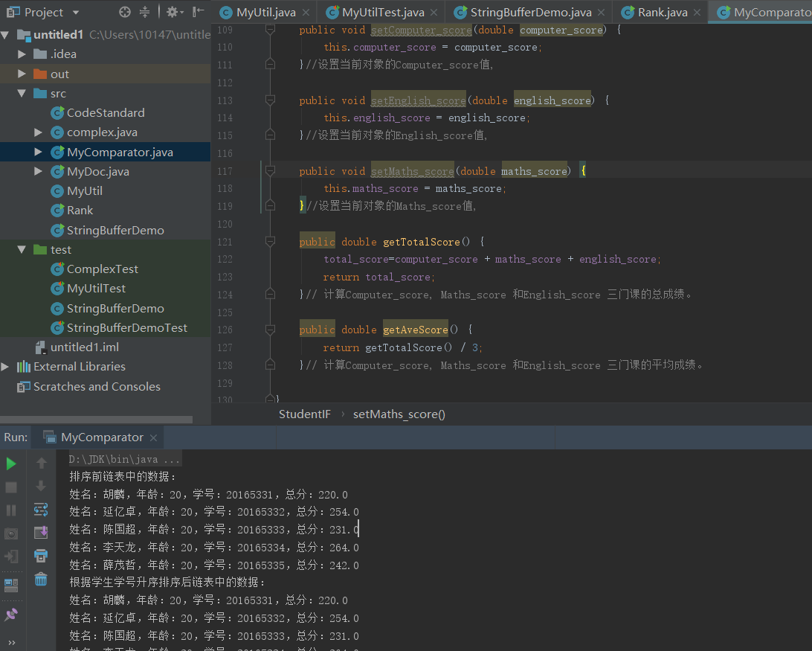Close the MyUtilTest.java tab
Viewport: 812px width, 651px height.
click(x=434, y=13)
